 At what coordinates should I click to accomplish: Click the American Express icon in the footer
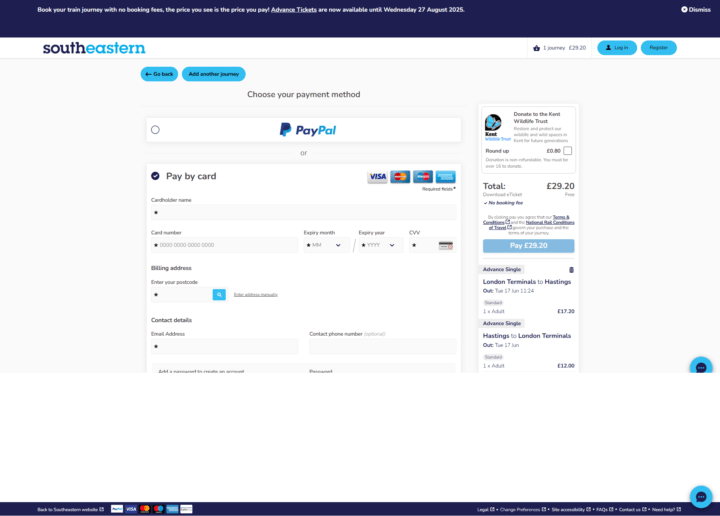click(172, 509)
